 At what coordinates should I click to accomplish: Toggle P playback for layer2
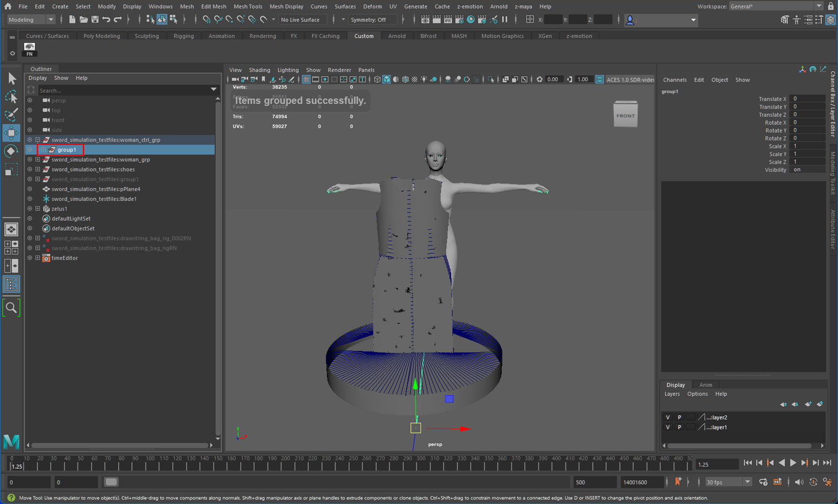pos(679,417)
